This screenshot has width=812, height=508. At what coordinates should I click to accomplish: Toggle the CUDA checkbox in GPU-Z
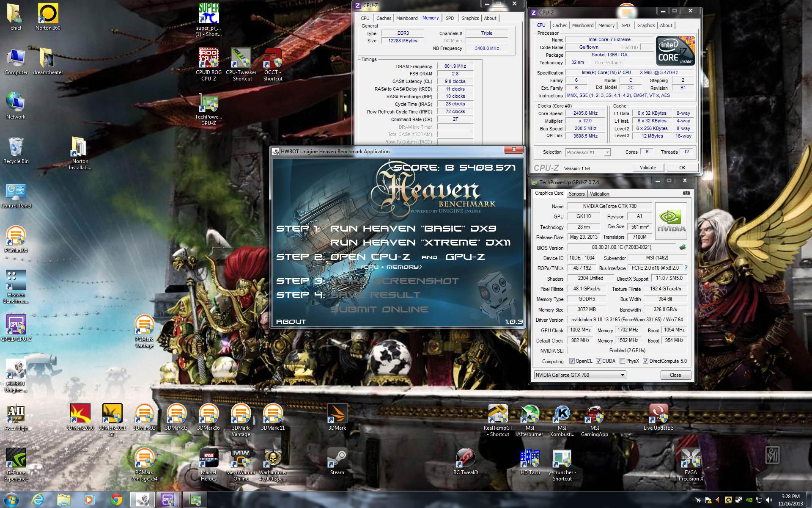[x=598, y=361]
